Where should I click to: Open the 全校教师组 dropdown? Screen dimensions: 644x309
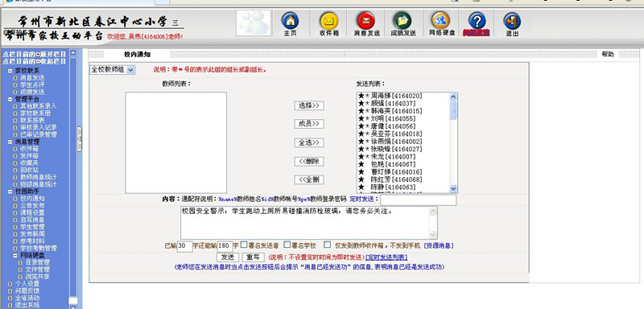click(112, 70)
